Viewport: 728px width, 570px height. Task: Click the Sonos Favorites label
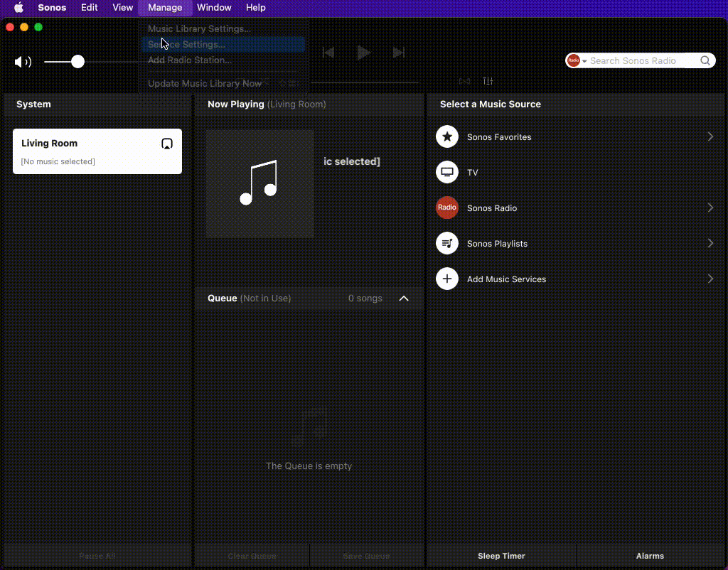[499, 137]
